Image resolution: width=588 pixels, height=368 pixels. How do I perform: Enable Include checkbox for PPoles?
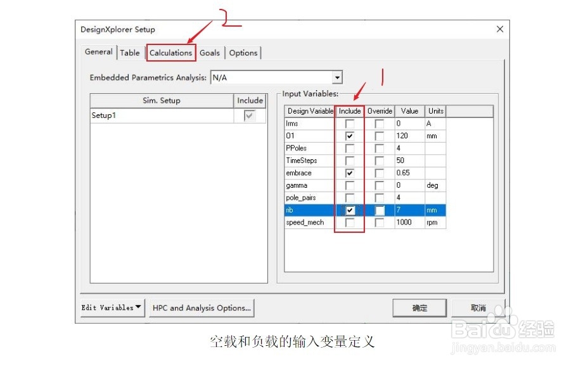[350, 148]
